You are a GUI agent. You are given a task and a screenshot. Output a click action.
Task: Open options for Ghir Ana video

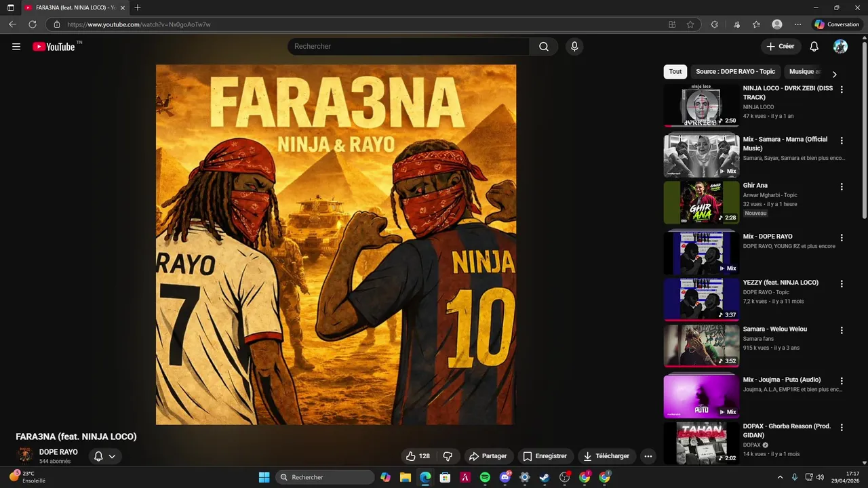coord(842,186)
